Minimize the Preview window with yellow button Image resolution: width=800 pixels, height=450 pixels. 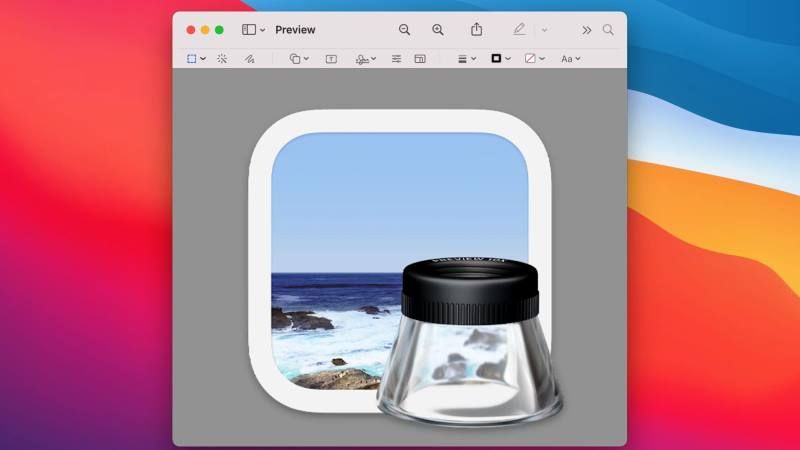(205, 30)
